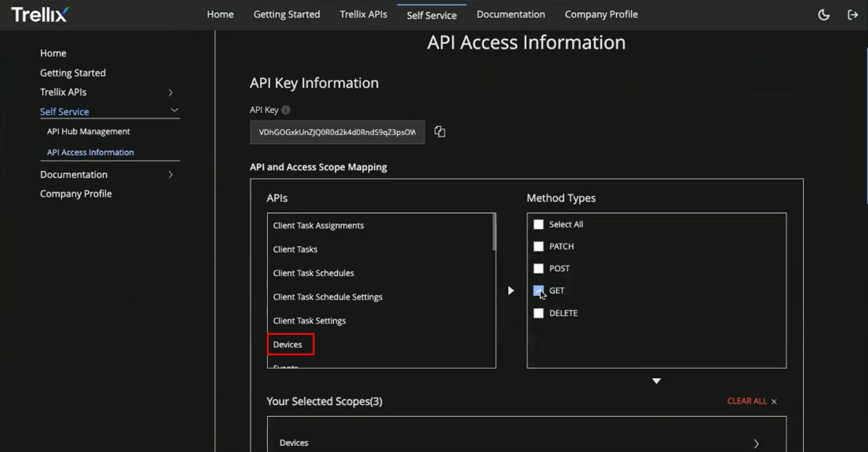Select Client Task Schedules in APIs list
Viewport: 868px width, 452px height.
click(313, 273)
